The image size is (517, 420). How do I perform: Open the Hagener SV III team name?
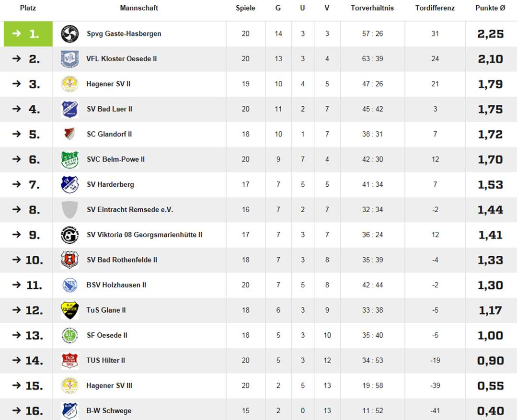tap(109, 386)
